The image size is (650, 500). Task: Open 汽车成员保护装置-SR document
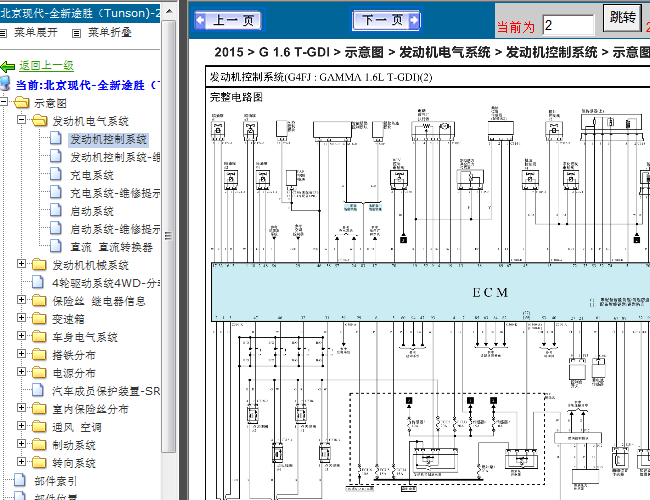[106, 391]
